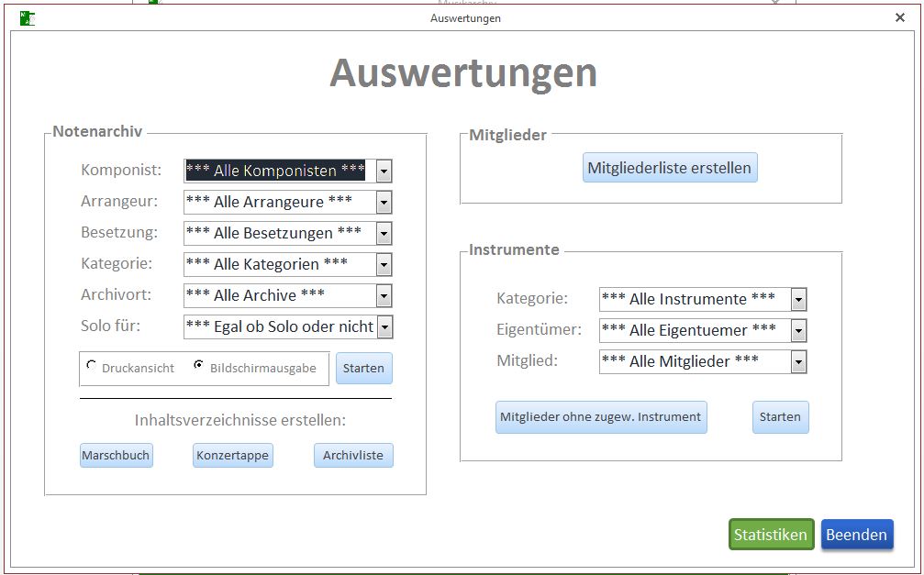This screenshot has height=575, width=924.
Task: Expand the Solo für dropdown
Action: click(384, 327)
